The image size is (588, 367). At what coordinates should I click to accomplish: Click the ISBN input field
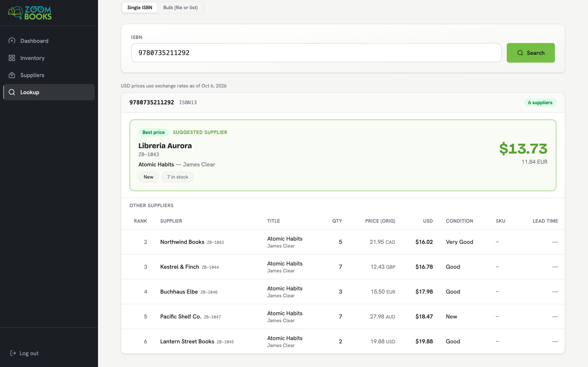[x=316, y=53]
